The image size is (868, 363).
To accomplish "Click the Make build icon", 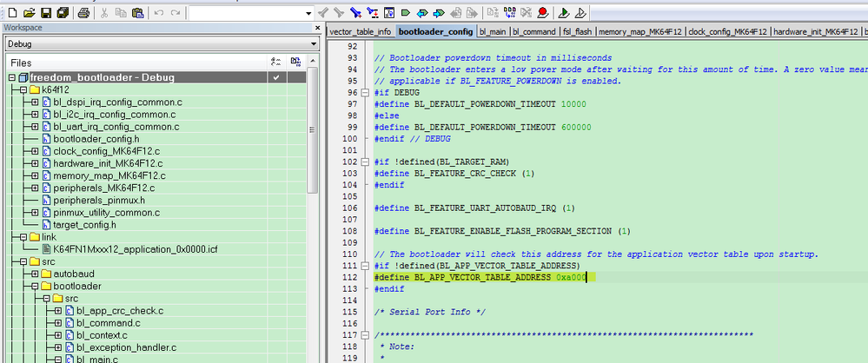I will pyautogui.click(x=509, y=12).
